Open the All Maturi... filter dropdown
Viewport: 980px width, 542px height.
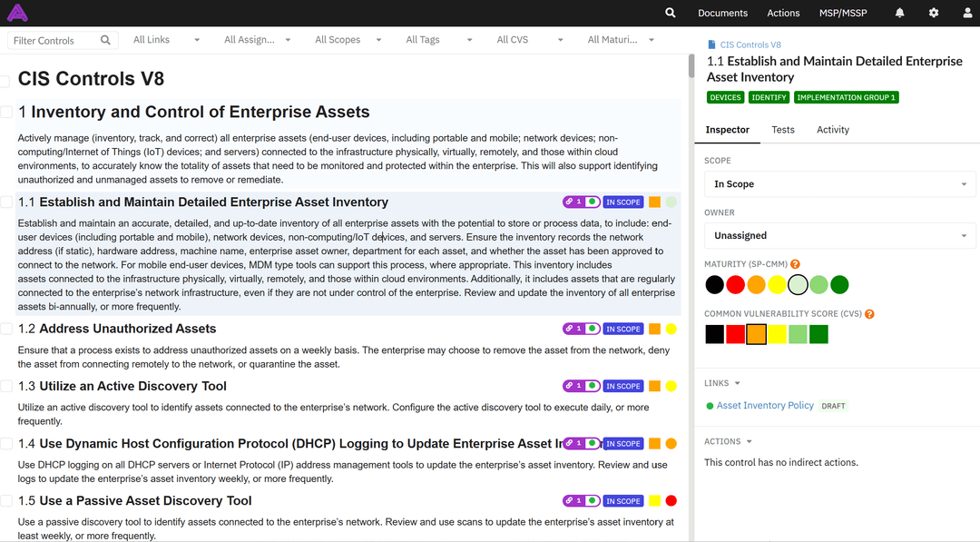pyautogui.click(x=621, y=39)
